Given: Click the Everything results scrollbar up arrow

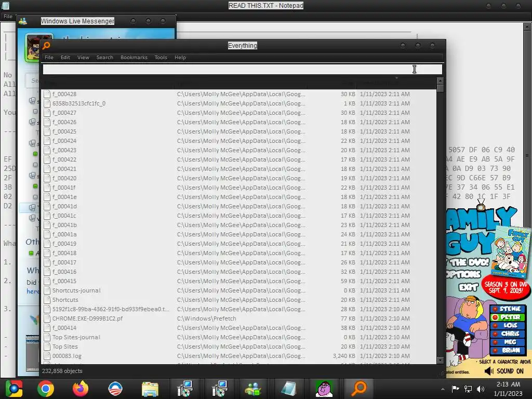Looking at the screenshot, I should click(x=440, y=81).
